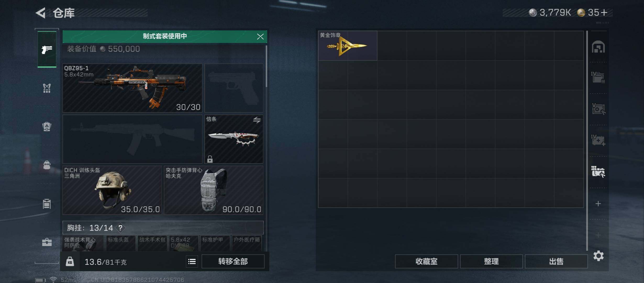The width and height of the screenshot is (644, 283).
Task: Select the level III container icon
Action: tap(598, 172)
